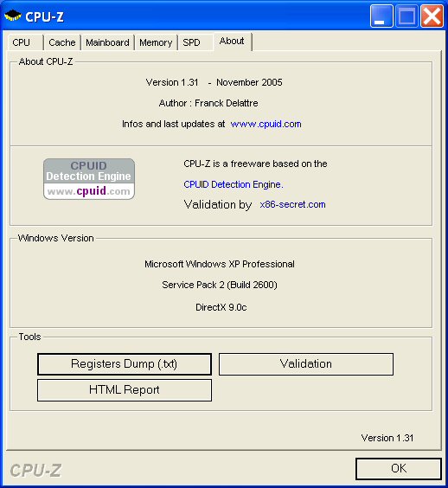Click 'Microsoft Windows XP Professional' text
This screenshot has width=448, height=488.
(x=220, y=264)
